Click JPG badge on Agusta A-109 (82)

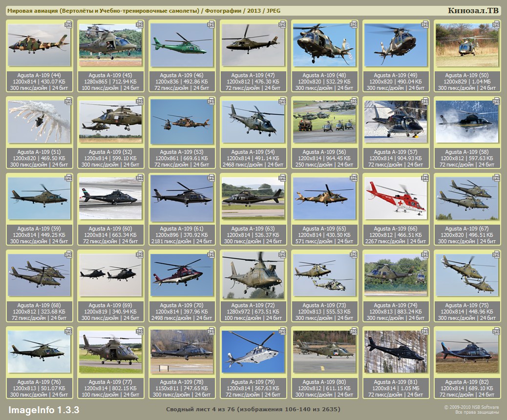[x=496, y=331]
